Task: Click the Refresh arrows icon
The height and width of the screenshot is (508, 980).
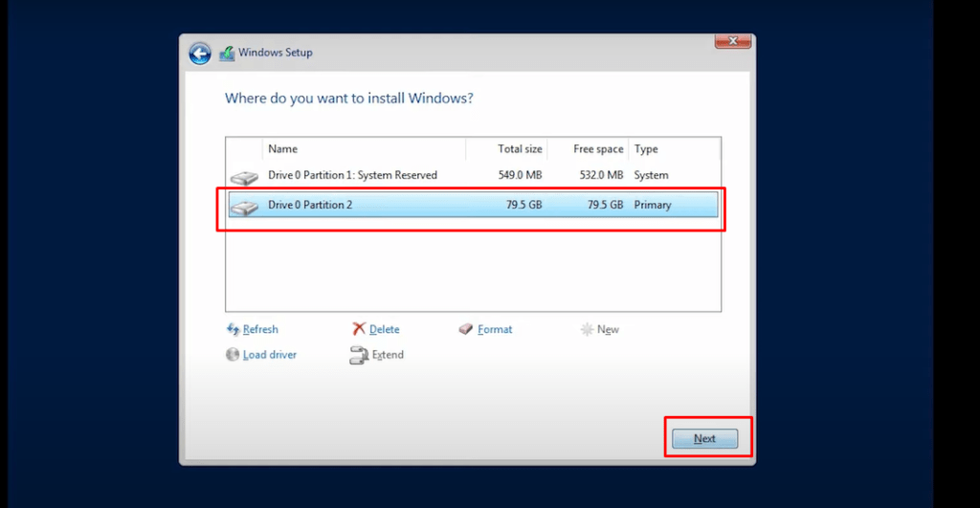Action: pyautogui.click(x=234, y=329)
